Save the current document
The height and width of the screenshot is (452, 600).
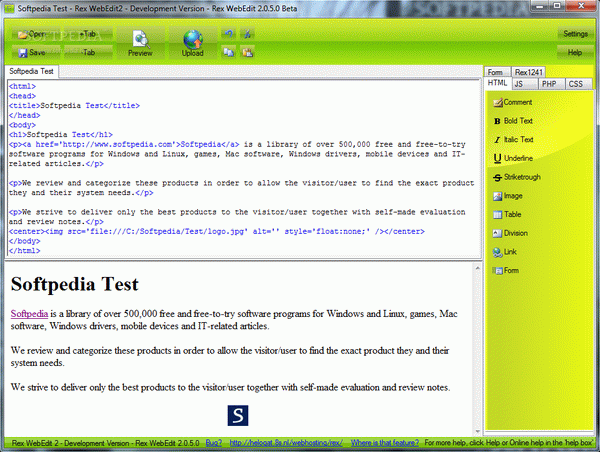[x=36, y=52]
